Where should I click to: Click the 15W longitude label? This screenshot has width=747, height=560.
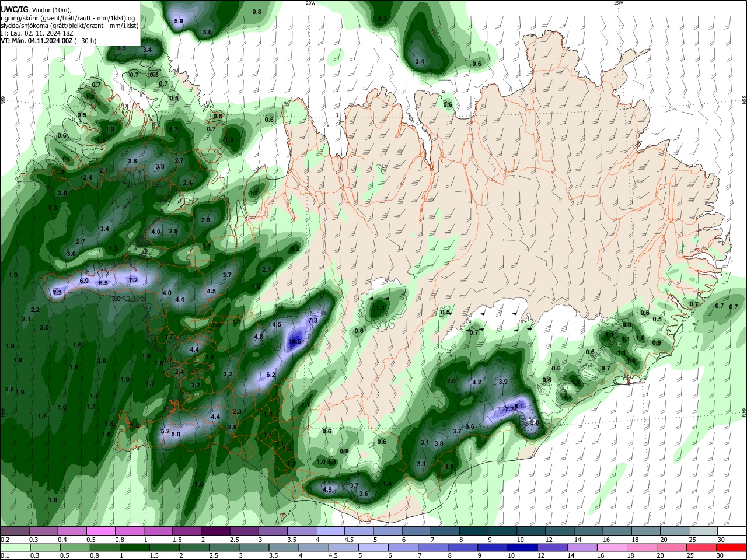(618, 3)
